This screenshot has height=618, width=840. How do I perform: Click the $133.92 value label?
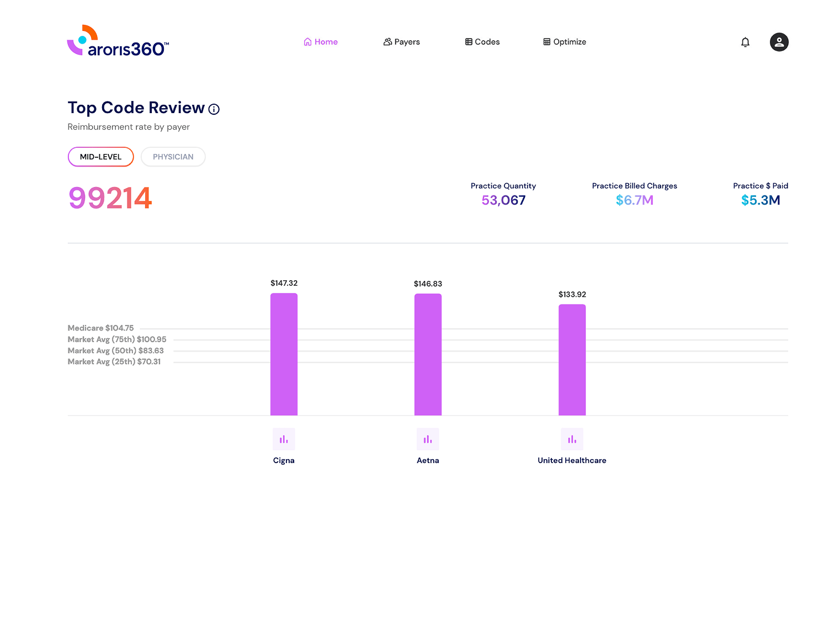click(x=572, y=294)
